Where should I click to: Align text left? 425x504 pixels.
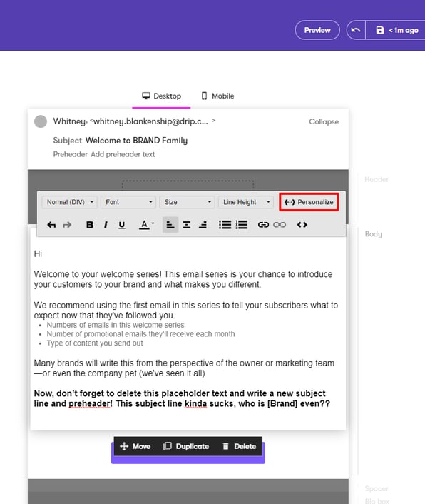point(170,225)
